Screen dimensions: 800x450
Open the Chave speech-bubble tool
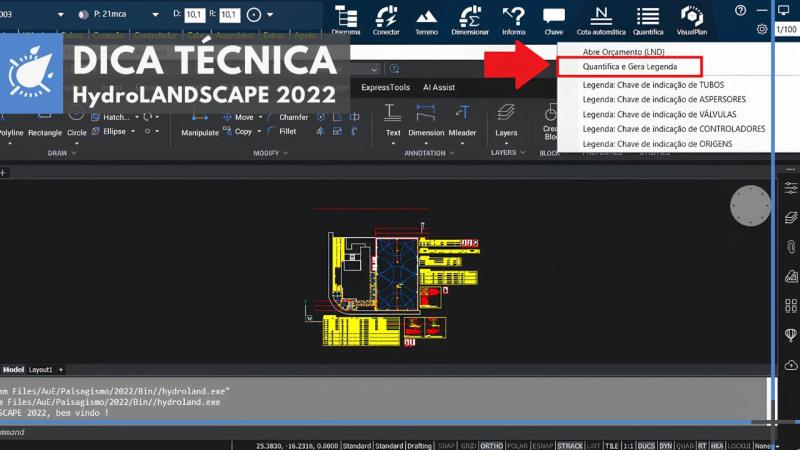(554, 20)
